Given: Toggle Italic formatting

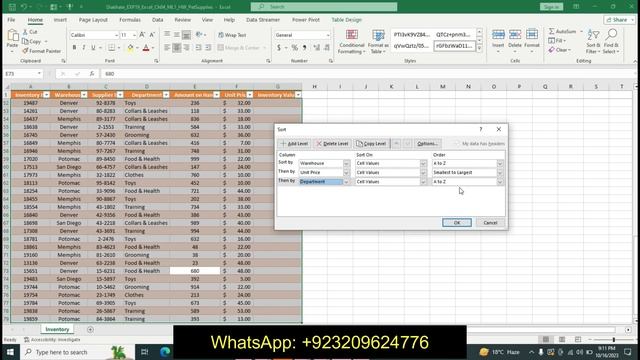Looking at the screenshot, I should [84, 48].
